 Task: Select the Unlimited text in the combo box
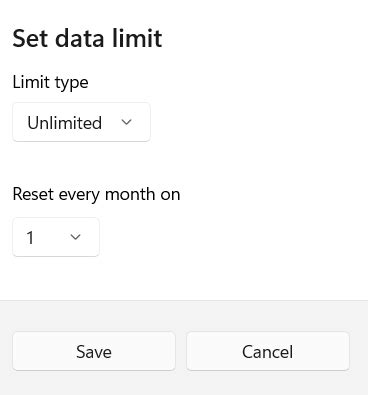[65, 123]
